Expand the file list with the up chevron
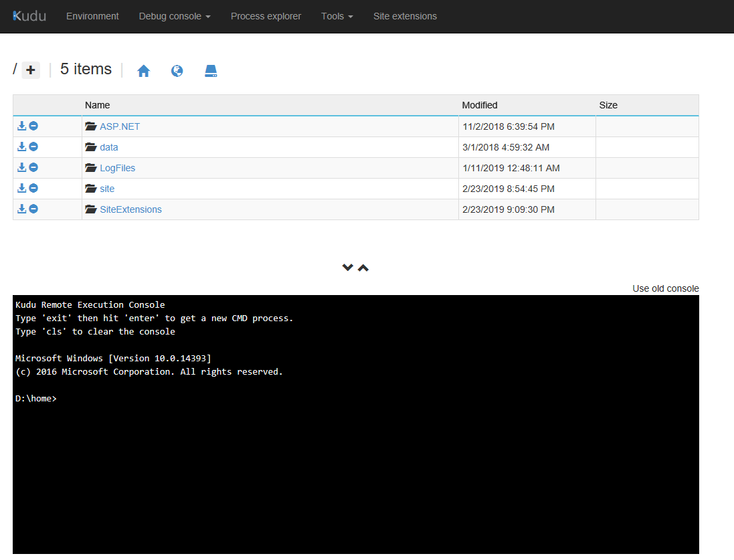 [363, 267]
